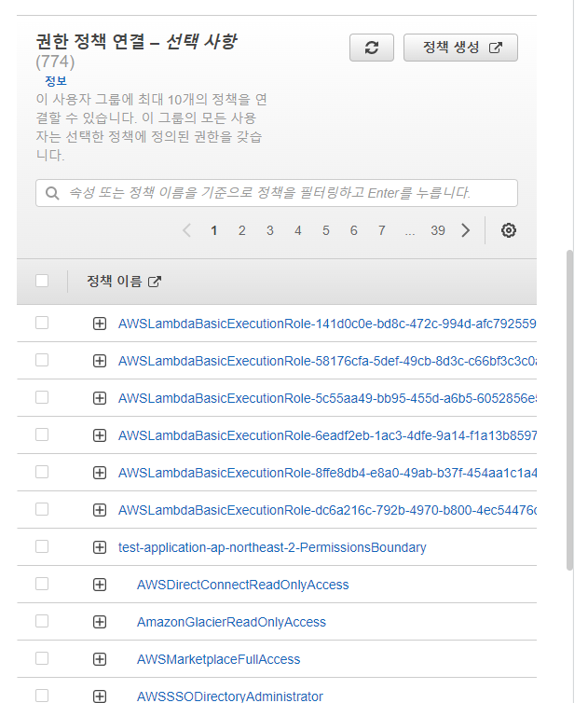Go to the previous page arrow

point(187,230)
